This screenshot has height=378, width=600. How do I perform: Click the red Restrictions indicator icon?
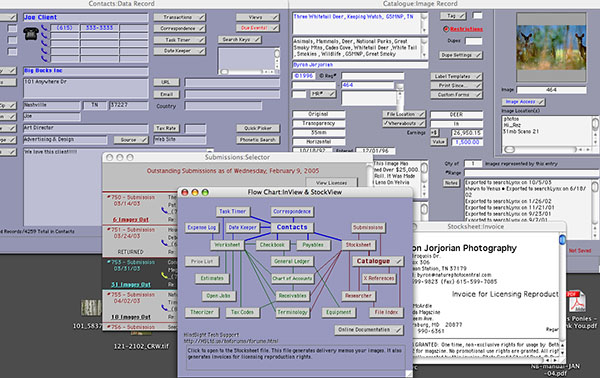(x=446, y=29)
